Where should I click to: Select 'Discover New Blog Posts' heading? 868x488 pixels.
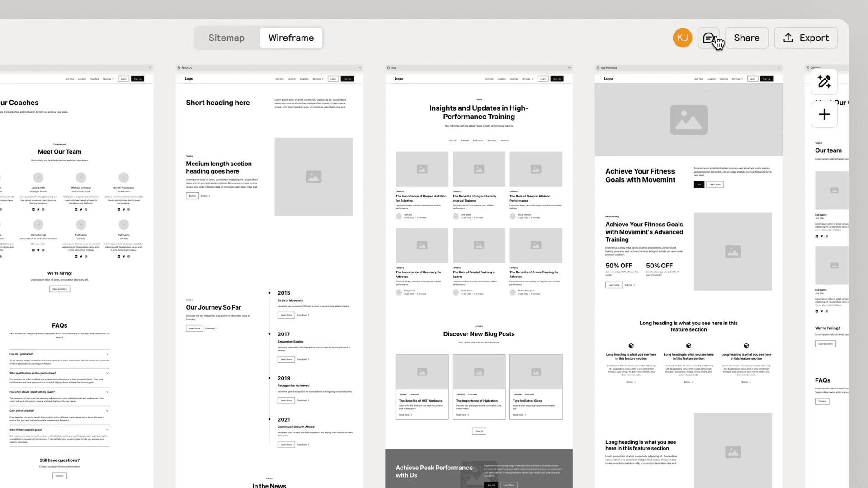coord(479,334)
